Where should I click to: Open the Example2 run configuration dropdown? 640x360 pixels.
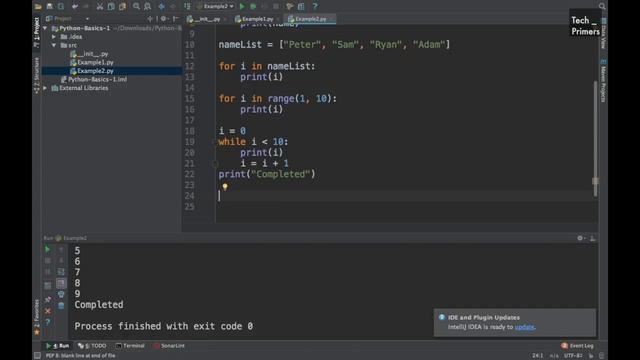[x=216, y=6]
